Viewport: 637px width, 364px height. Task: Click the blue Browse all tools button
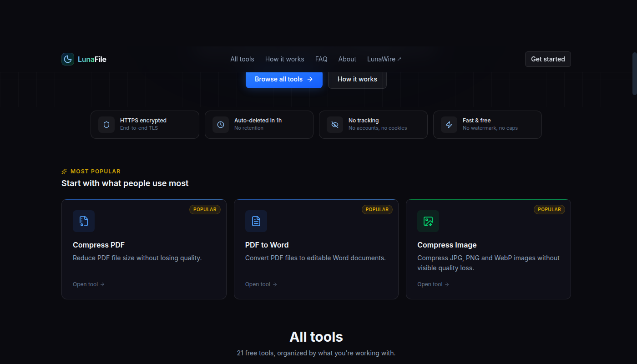(x=284, y=79)
